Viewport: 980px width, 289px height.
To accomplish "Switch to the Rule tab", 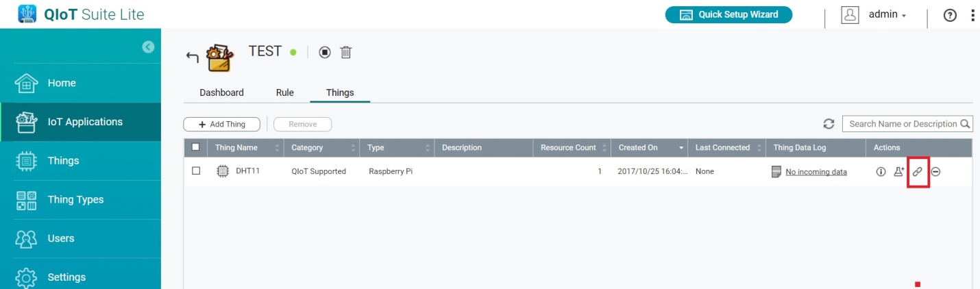I will [x=285, y=92].
